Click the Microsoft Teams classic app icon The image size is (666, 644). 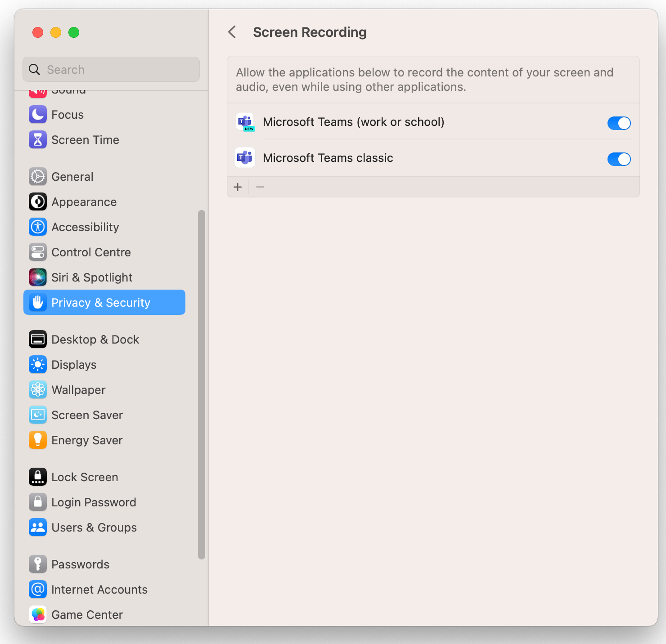[244, 157]
